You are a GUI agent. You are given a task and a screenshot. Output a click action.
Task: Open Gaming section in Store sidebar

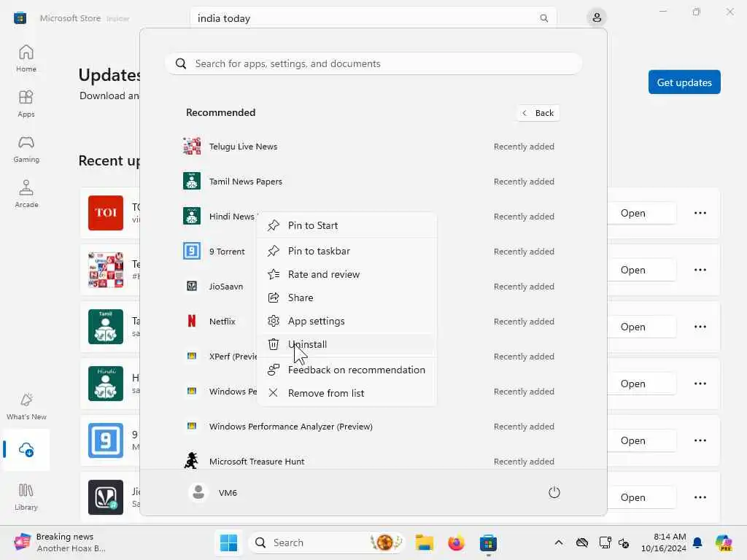click(26, 149)
